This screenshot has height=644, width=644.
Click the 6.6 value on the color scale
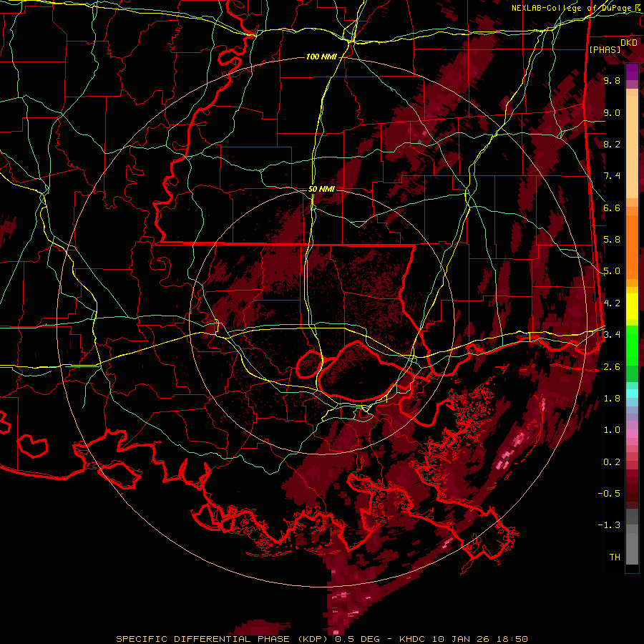[x=612, y=208]
